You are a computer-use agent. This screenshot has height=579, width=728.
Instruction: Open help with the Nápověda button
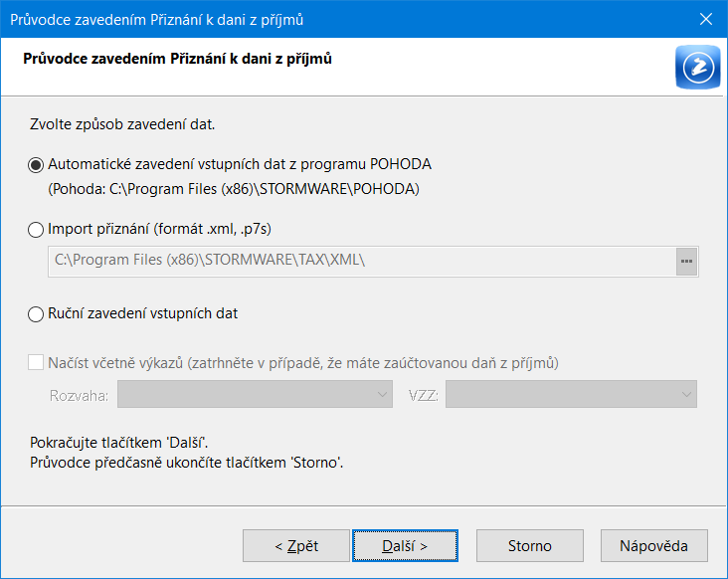[653, 545]
